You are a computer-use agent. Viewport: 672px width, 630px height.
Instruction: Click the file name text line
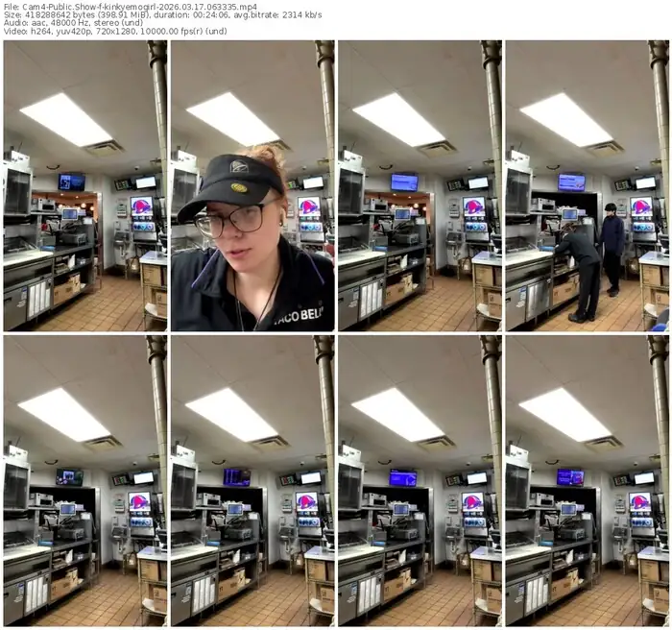(x=131, y=7)
